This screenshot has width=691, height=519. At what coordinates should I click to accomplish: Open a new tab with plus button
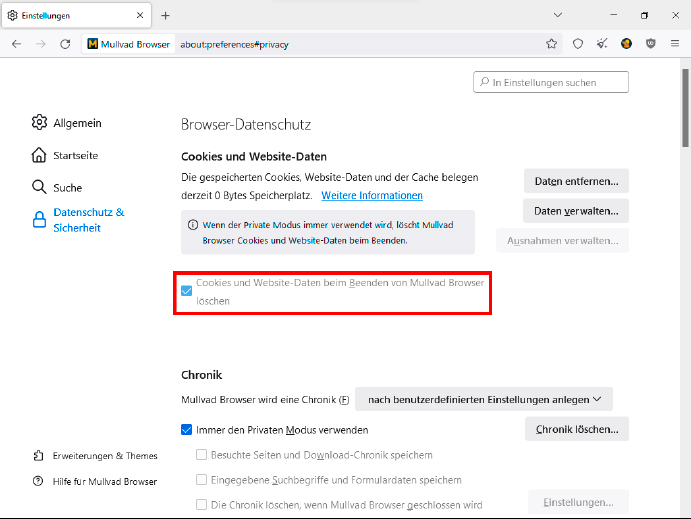click(165, 16)
